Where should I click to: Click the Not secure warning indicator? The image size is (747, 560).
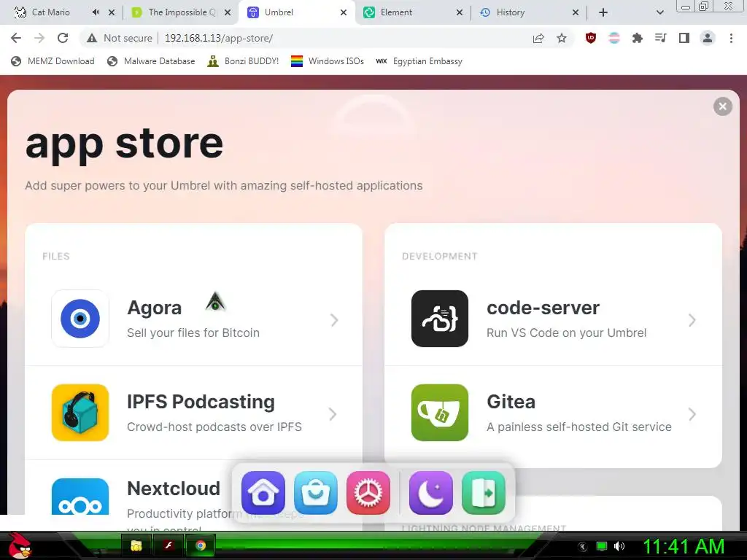(x=119, y=38)
